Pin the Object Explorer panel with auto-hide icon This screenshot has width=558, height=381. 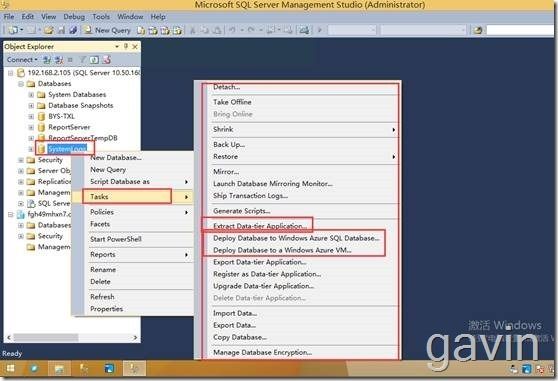(x=126, y=46)
